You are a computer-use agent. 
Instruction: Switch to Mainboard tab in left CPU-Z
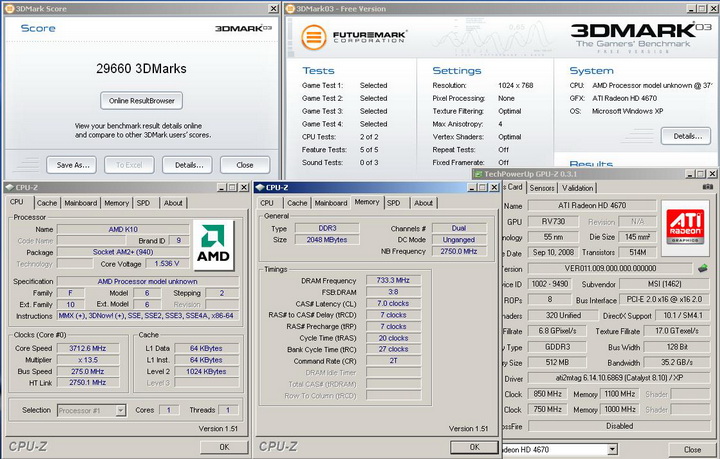coord(80,203)
